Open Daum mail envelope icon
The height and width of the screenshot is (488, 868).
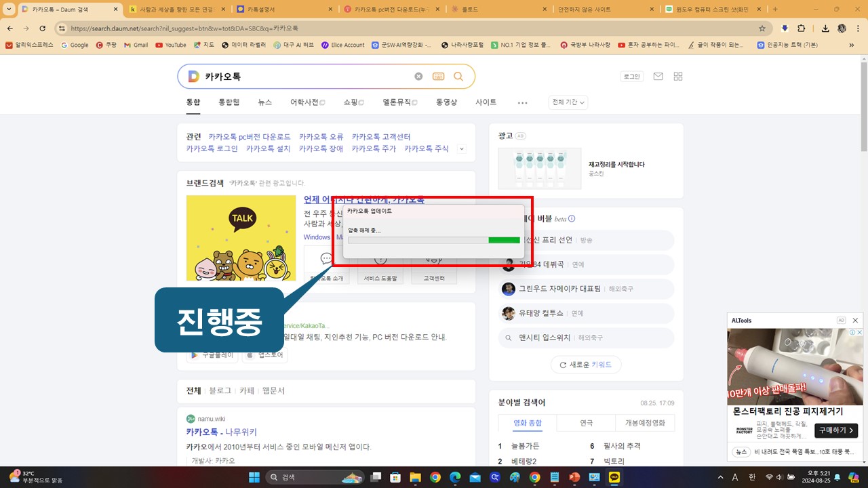tap(658, 77)
